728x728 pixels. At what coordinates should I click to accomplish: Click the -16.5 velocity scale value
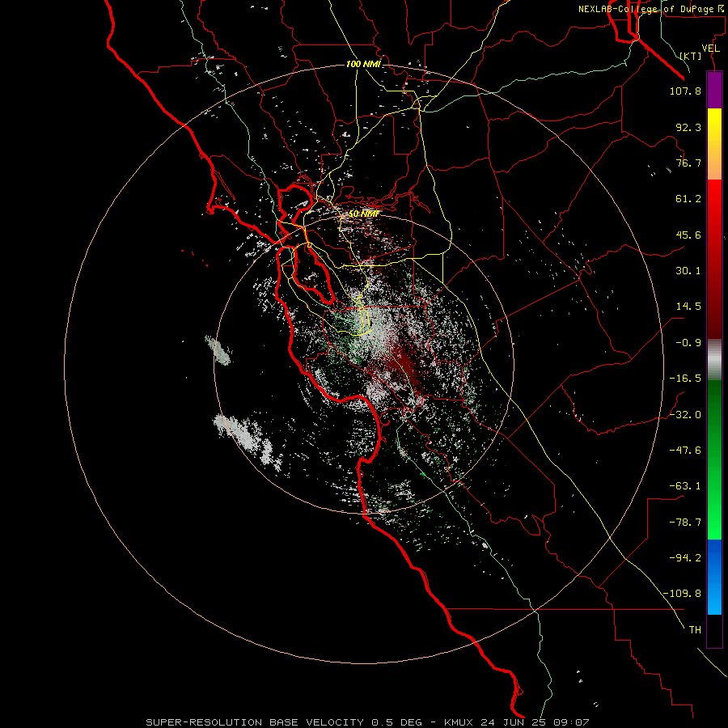[x=685, y=379]
